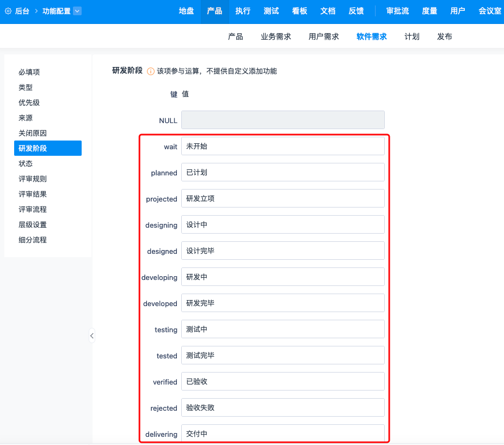
Task: Click the note 该项参与运算,不提供自定义添加功能
Action: click(x=217, y=71)
